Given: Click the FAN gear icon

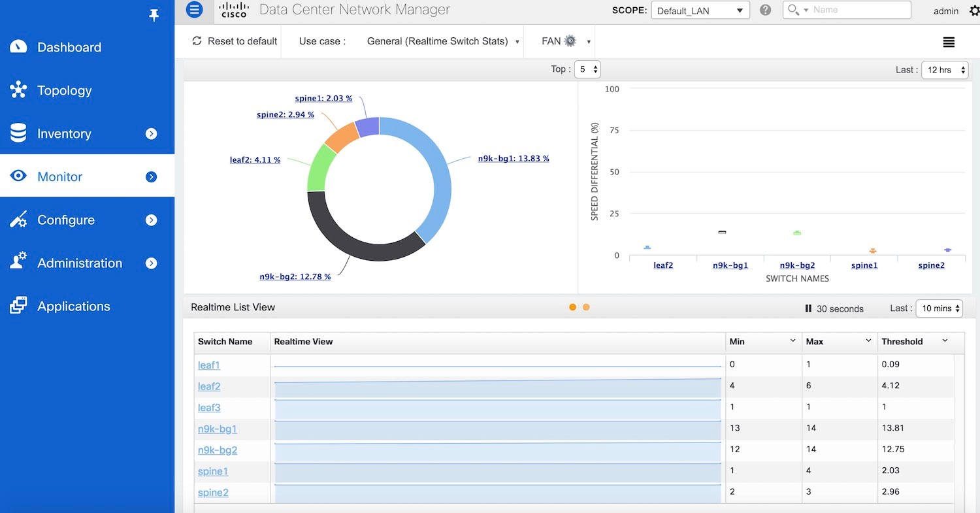Looking at the screenshot, I should pyautogui.click(x=570, y=41).
